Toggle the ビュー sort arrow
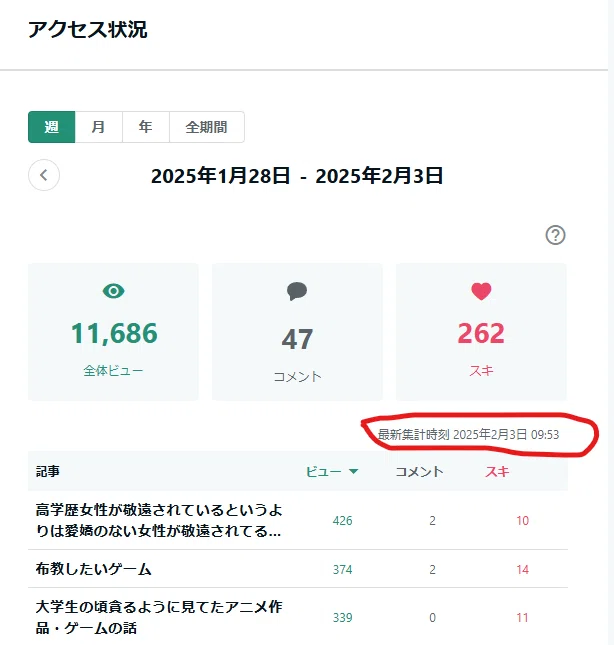Image resolution: width=614 pixels, height=645 pixels. point(353,471)
